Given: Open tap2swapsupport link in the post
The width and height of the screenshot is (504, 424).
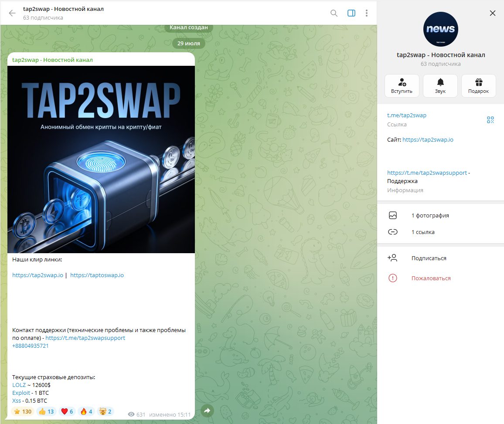Looking at the screenshot, I should (x=85, y=338).
